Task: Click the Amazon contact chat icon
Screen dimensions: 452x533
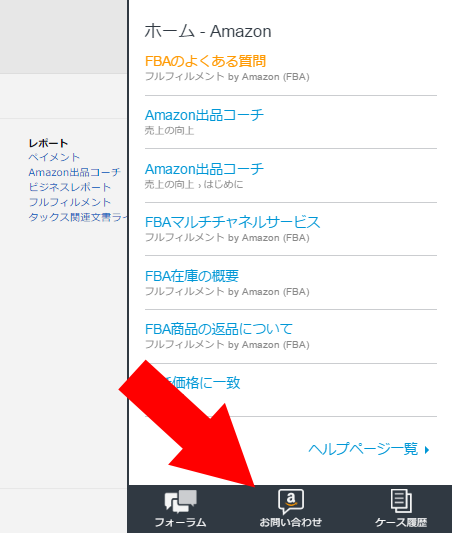Action: pos(291,501)
